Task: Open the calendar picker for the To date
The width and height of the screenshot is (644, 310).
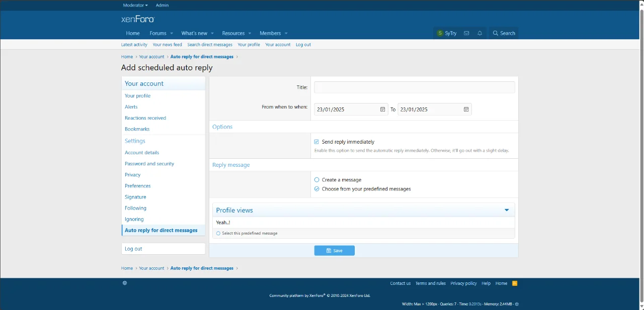Action: click(x=466, y=109)
